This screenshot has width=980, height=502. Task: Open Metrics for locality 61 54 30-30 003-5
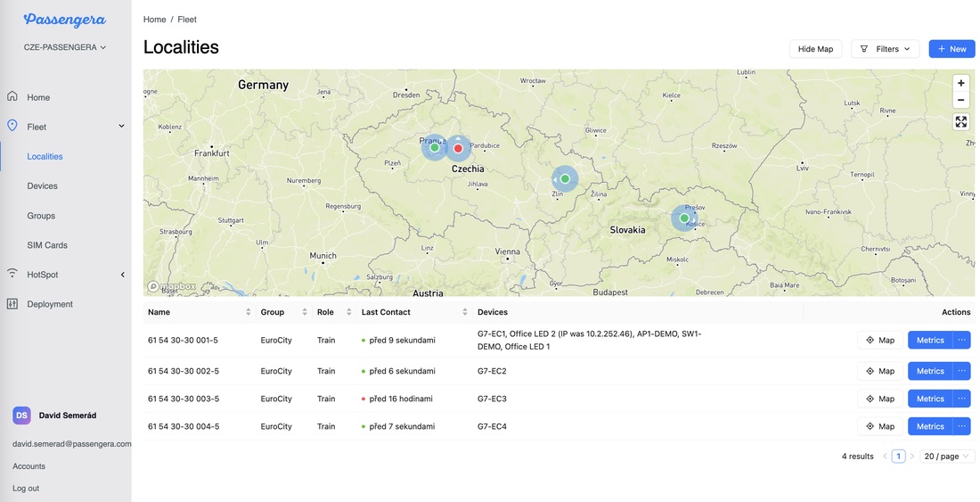pos(929,399)
